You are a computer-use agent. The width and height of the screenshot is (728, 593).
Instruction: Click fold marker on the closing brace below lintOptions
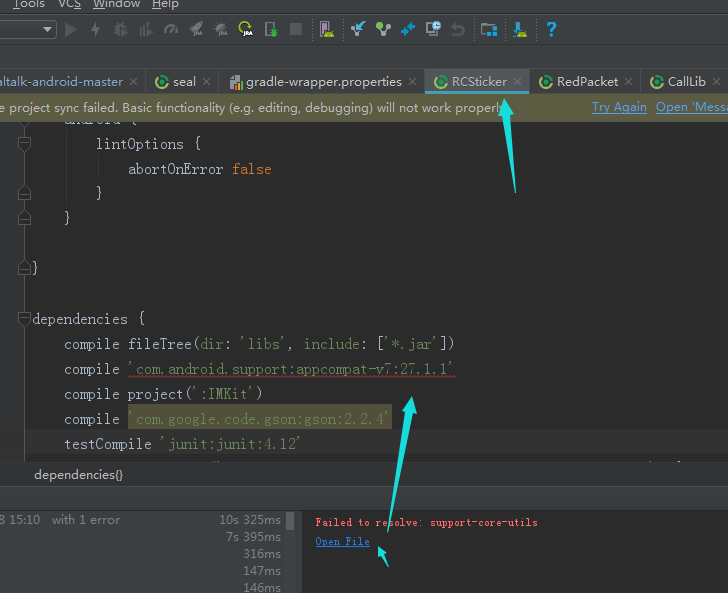point(24,218)
